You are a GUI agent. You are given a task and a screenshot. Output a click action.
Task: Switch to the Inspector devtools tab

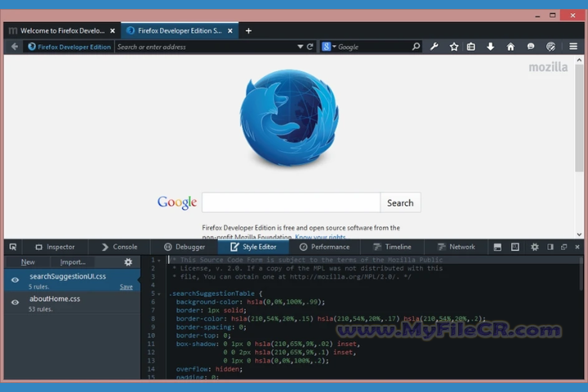click(56, 247)
